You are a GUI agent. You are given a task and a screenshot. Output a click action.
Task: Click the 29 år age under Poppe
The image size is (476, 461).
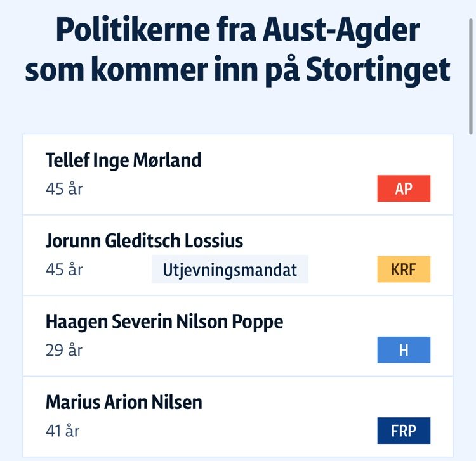tap(64, 350)
